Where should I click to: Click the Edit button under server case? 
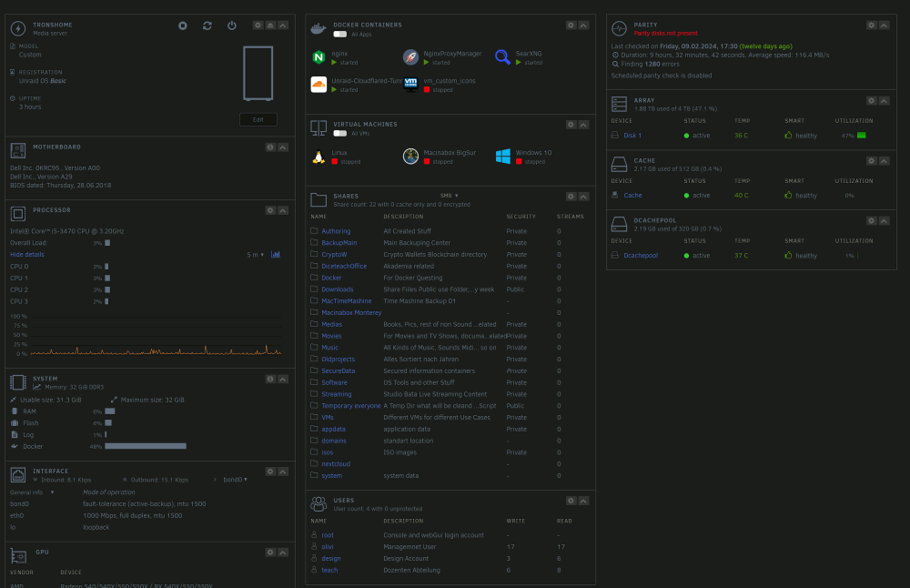tap(258, 119)
